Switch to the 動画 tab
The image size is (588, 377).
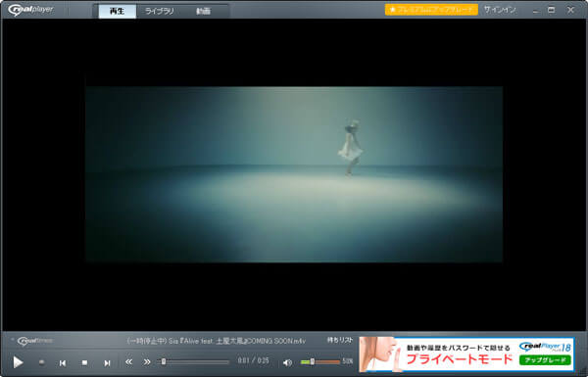tap(203, 11)
